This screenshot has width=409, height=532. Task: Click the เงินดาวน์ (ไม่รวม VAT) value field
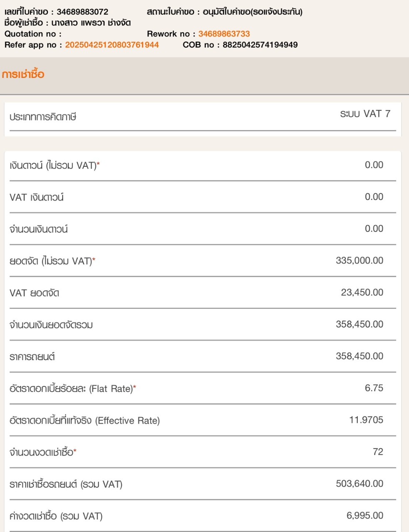[374, 165]
